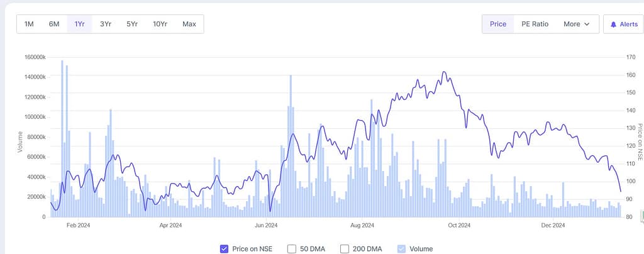This screenshot has height=254, width=644.
Task: Select the Price chart view
Action: tap(498, 25)
